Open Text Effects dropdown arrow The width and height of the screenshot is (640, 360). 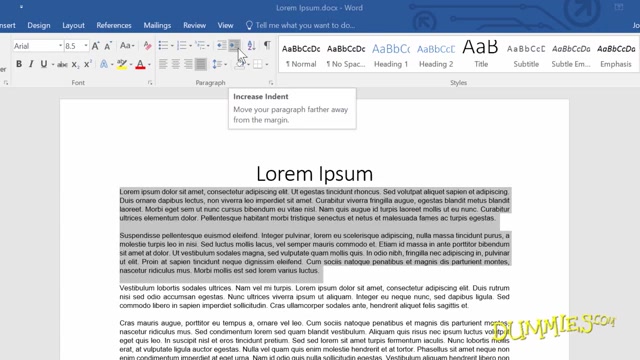112,64
